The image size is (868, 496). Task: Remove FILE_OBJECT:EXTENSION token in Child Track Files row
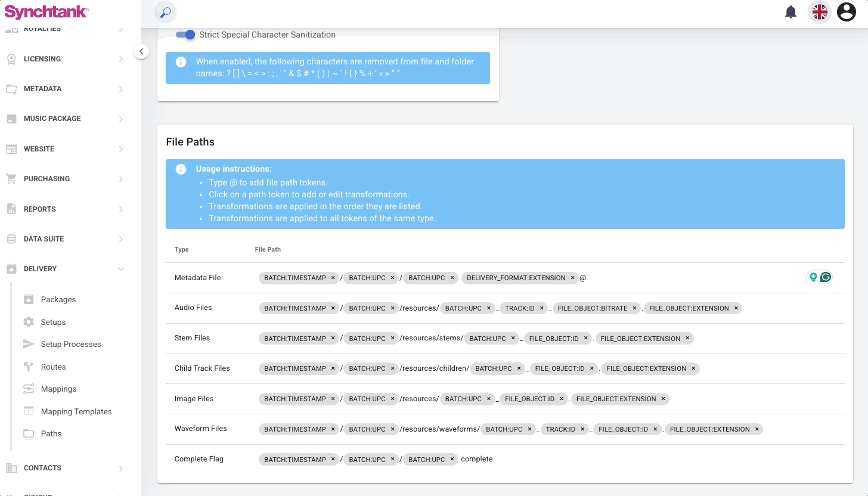[693, 368]
